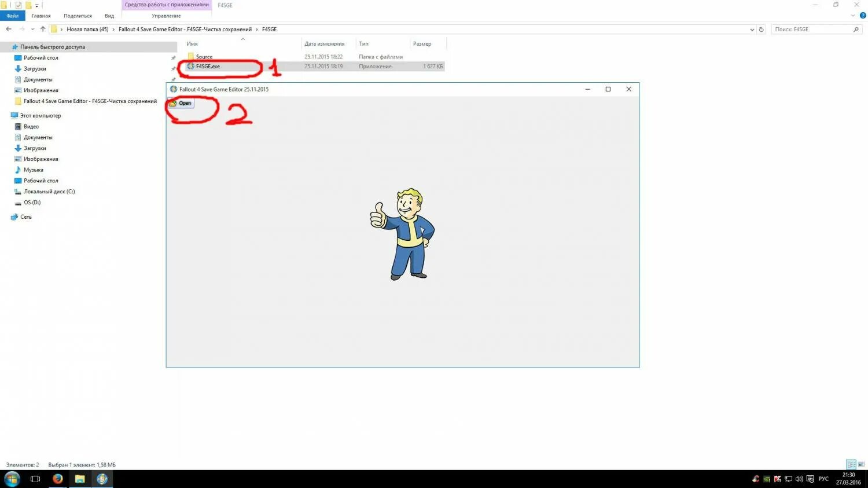Image resolution: width=868 pixels, height=488 pixels.
Task: Launch Firefox from the taskbar
Action: click(57, 479)
